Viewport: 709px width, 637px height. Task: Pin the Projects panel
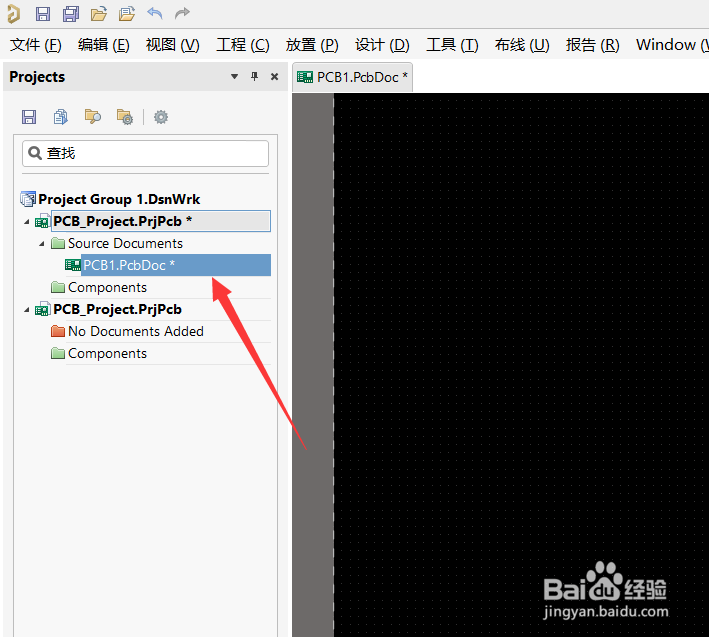click(255, 76)
